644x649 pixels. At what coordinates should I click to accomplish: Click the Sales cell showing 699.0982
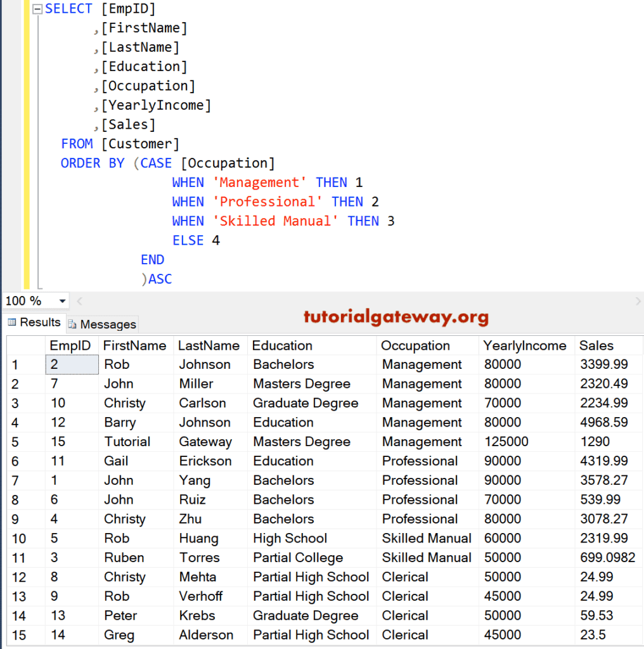point(607,558)
